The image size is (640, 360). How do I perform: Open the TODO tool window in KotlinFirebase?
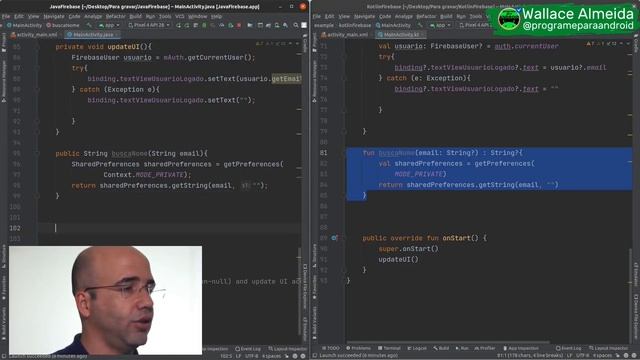point(331,348)
